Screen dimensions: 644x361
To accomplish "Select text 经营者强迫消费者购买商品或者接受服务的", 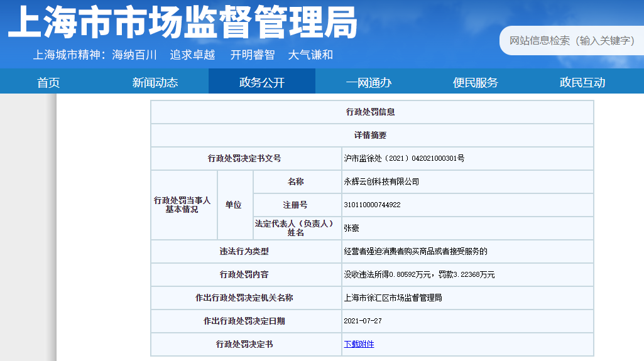I will (x=416, y=252).
